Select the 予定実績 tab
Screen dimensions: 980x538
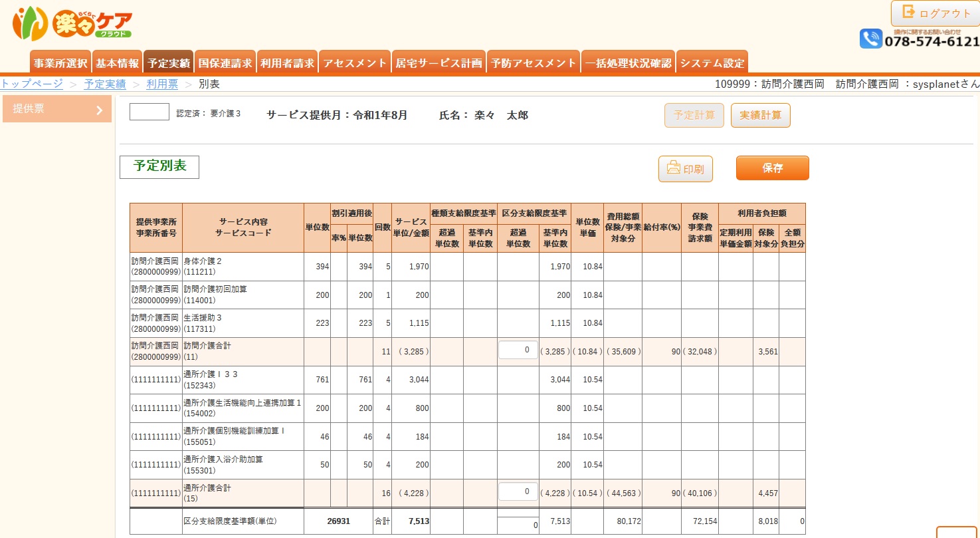coord(169,63)
